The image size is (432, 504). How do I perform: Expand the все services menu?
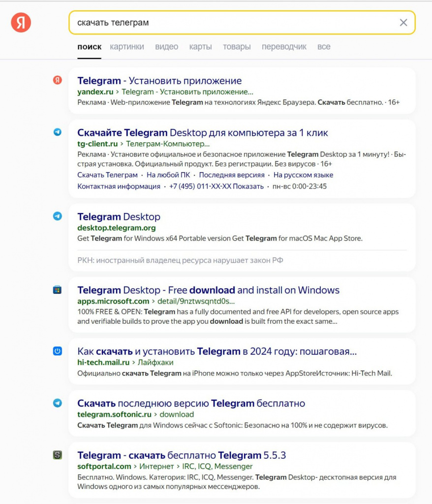(x=324, y=47)
